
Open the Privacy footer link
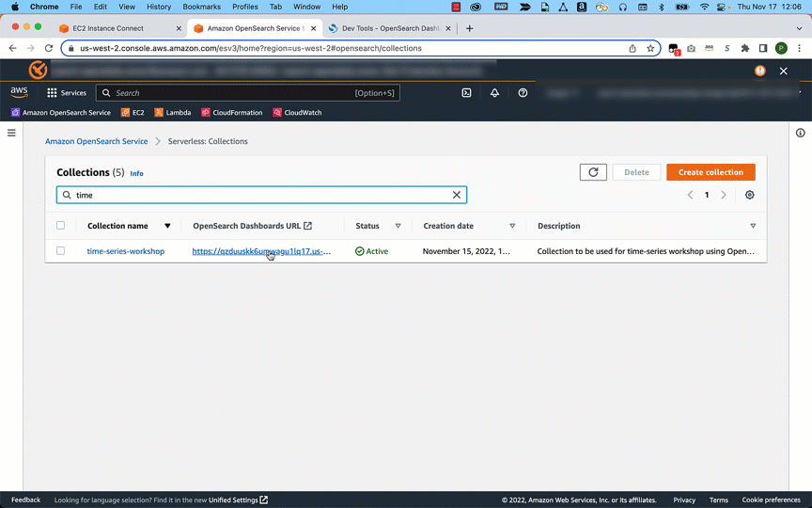coord(684,500)
